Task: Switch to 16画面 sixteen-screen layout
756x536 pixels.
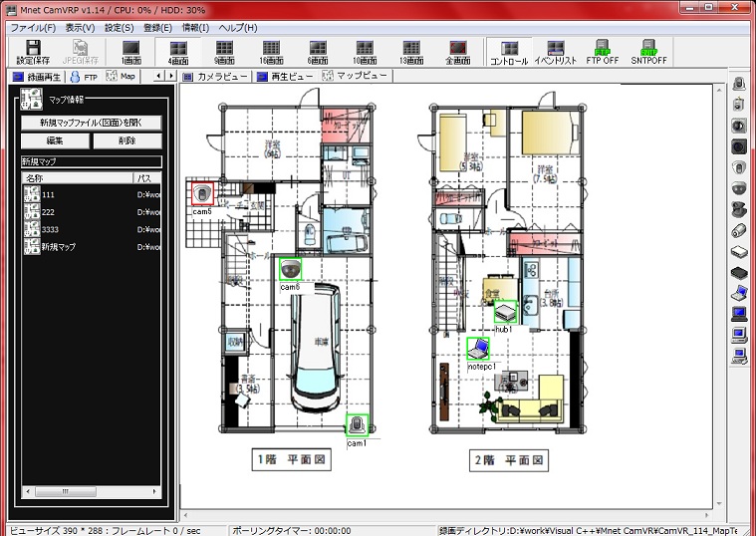Action: [x=271, y=52]
